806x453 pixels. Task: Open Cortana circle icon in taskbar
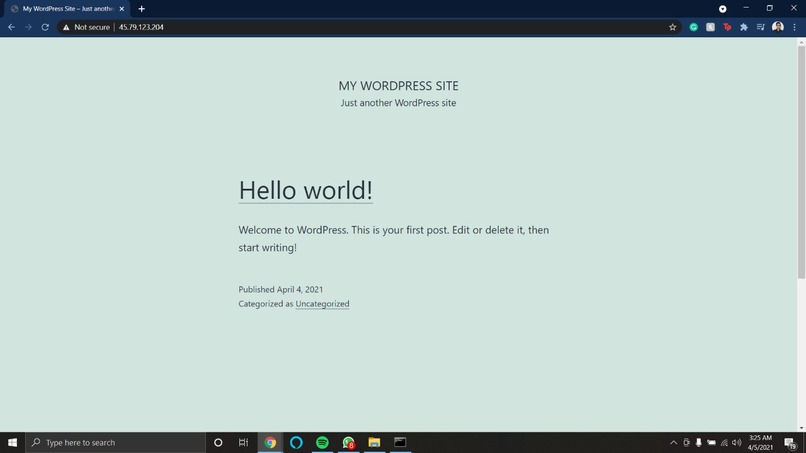point(218,442)
